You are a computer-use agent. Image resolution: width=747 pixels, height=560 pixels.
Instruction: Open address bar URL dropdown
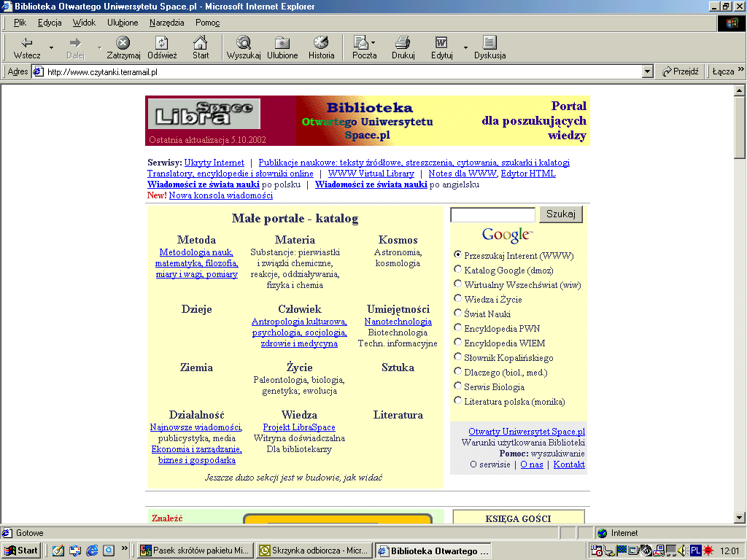(x=647, y=72)
